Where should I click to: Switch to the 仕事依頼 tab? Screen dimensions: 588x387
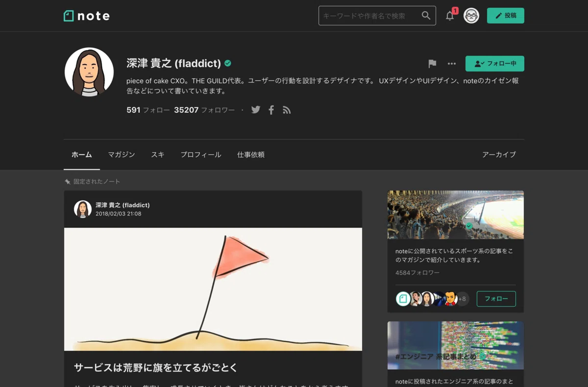coord(251,155)
